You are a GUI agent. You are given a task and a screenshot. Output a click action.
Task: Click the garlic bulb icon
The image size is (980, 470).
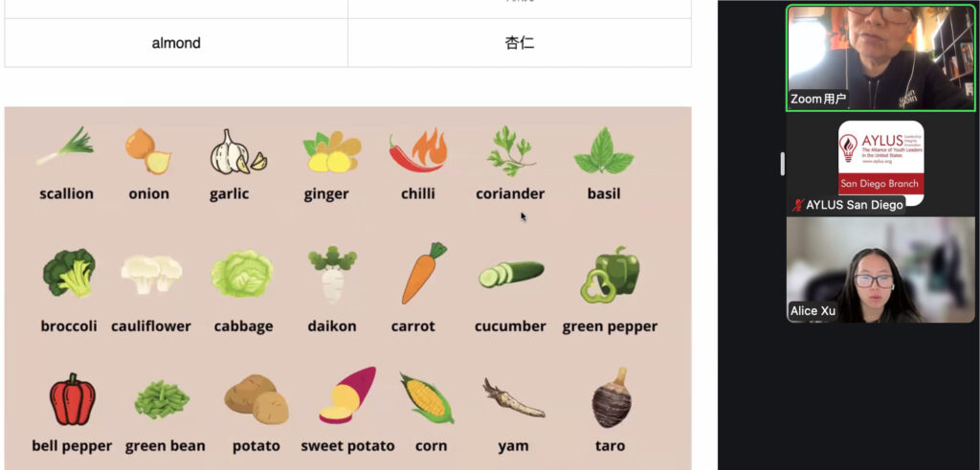[x=238, y=152]
